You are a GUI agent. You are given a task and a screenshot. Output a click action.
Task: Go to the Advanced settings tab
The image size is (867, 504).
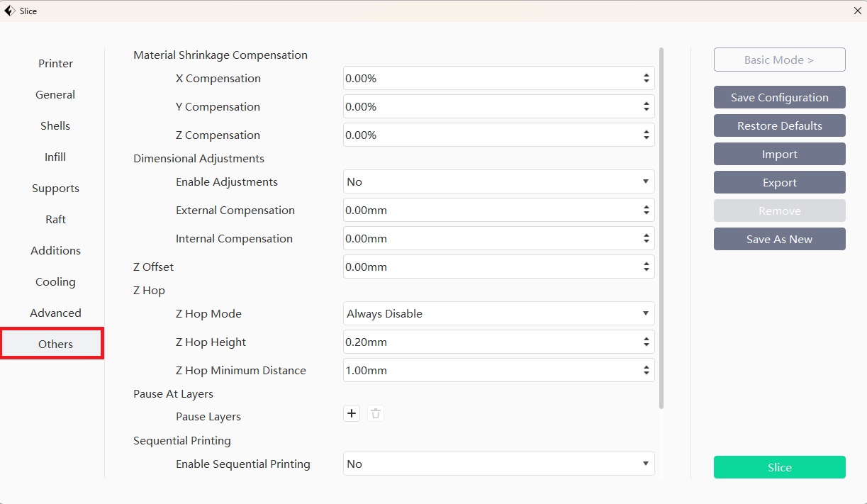[x=55, y=313]
